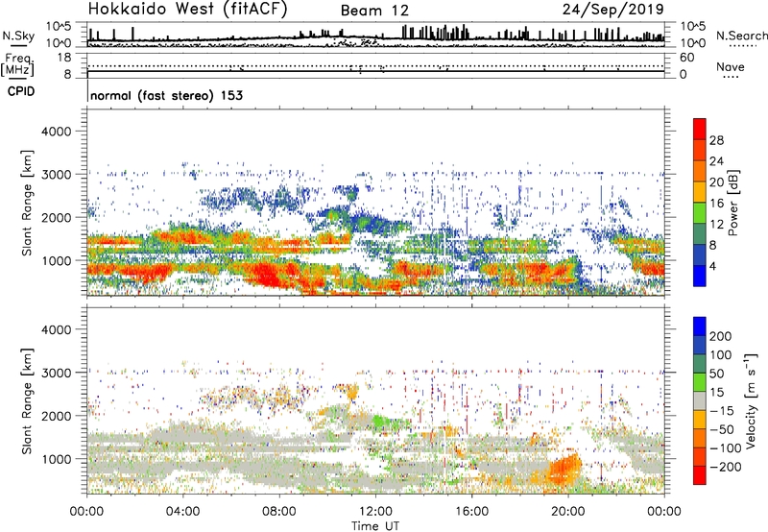Click '1000' tick of the velocity panel

[x=57, y=459]
